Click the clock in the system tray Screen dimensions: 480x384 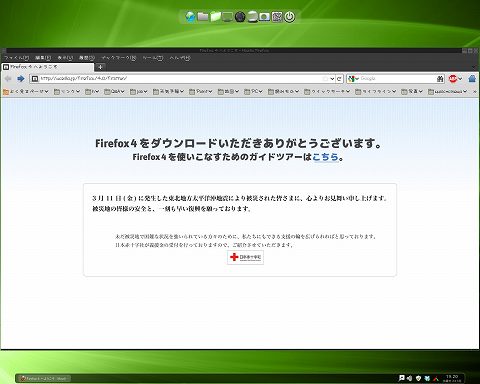pos(452,378)
